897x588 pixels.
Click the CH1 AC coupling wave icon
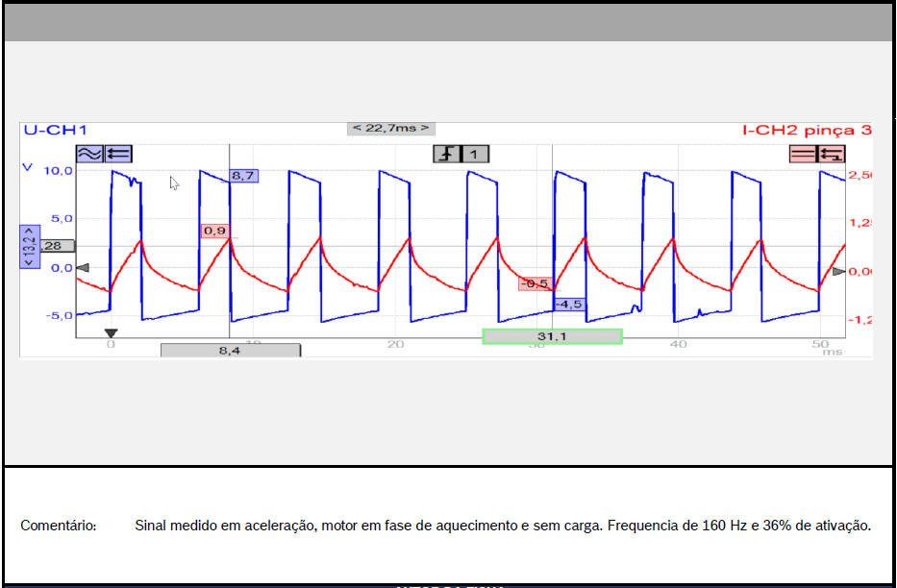pyautogui.click(x=88, y=153)
